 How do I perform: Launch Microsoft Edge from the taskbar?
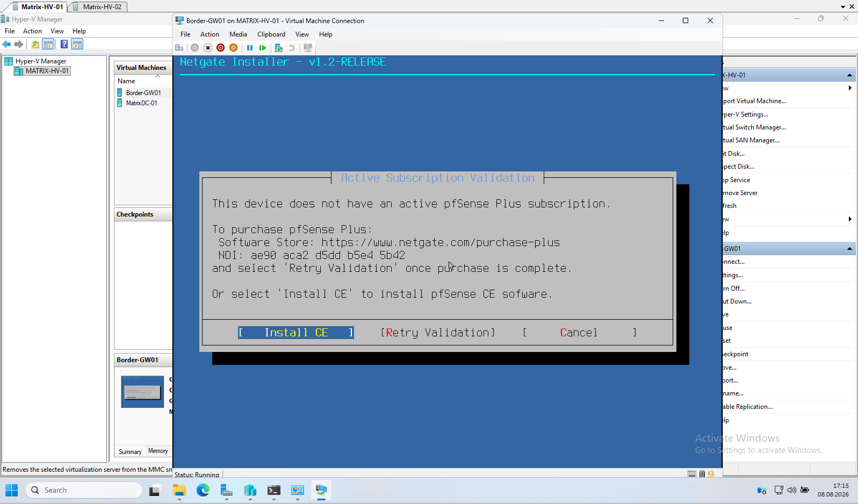[203, 490]
